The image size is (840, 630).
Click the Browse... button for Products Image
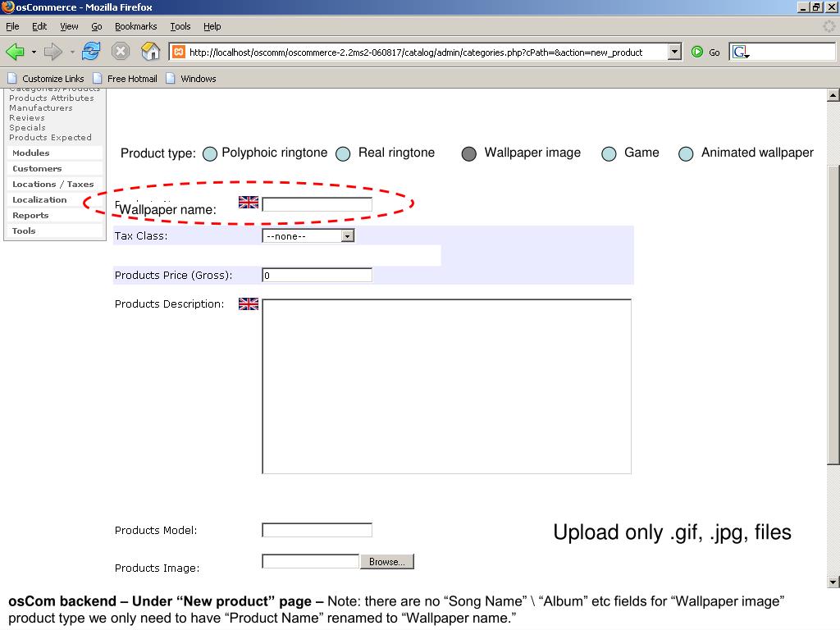tap(387, 562)
